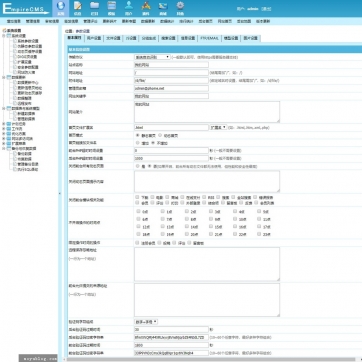Tick the 5点 hour checkbox
The width and height of the screenshot is (362, 362).
coord(259,211)
